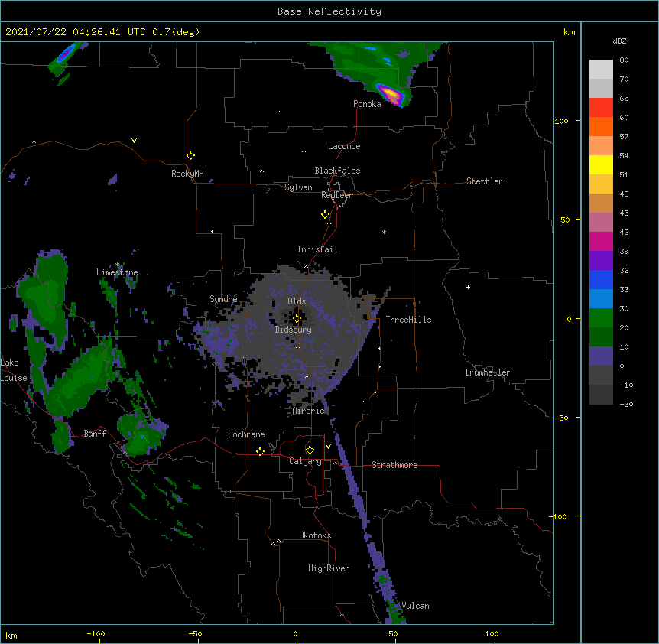Image resolution: width=659 pixels, height=644 pixels.
Task: Click the Sylvan label
Action: coord(298,187)
